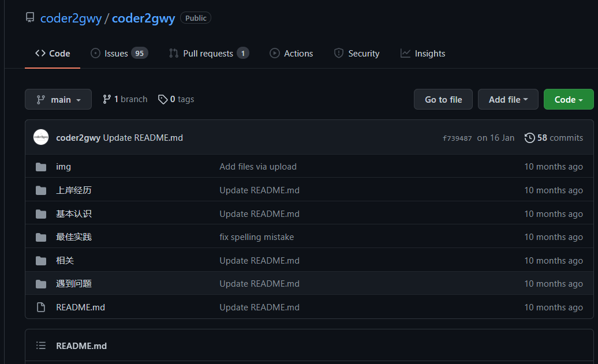Open Update README.md commit in 上岸经历 row

[x=259, y=190]
